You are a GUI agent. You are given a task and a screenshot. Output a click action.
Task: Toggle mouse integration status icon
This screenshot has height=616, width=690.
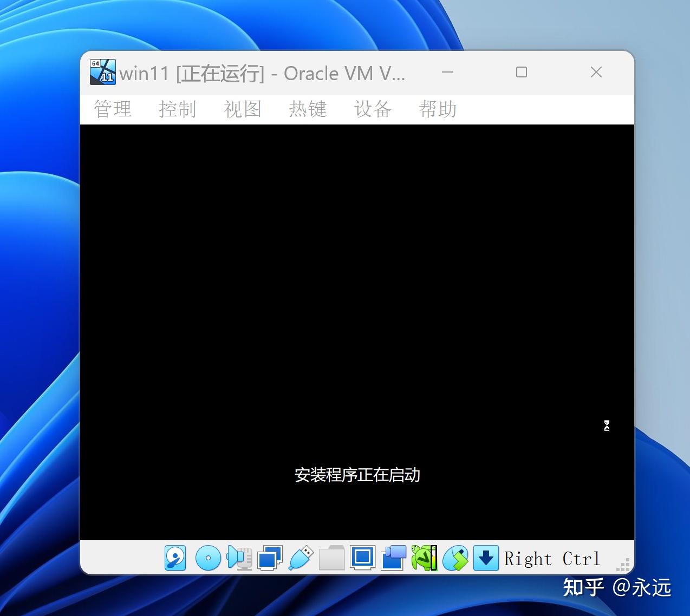click(x=455, y=558)
